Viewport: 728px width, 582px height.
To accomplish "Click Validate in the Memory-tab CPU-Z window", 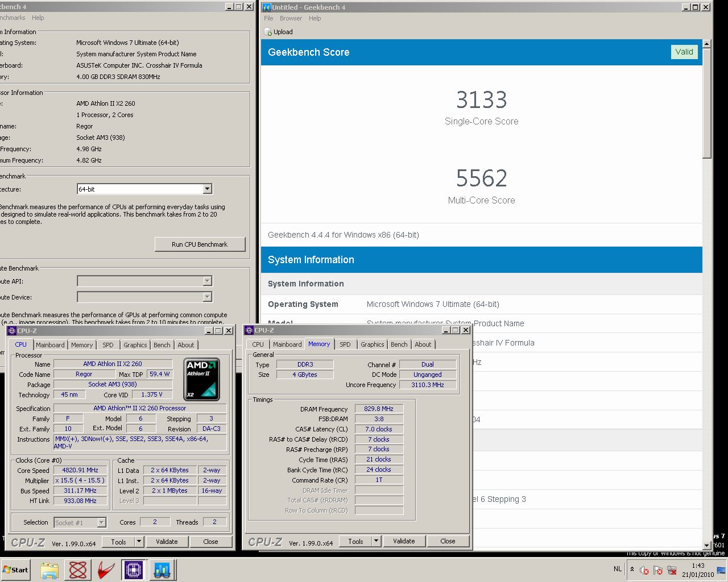I will 404,541.
